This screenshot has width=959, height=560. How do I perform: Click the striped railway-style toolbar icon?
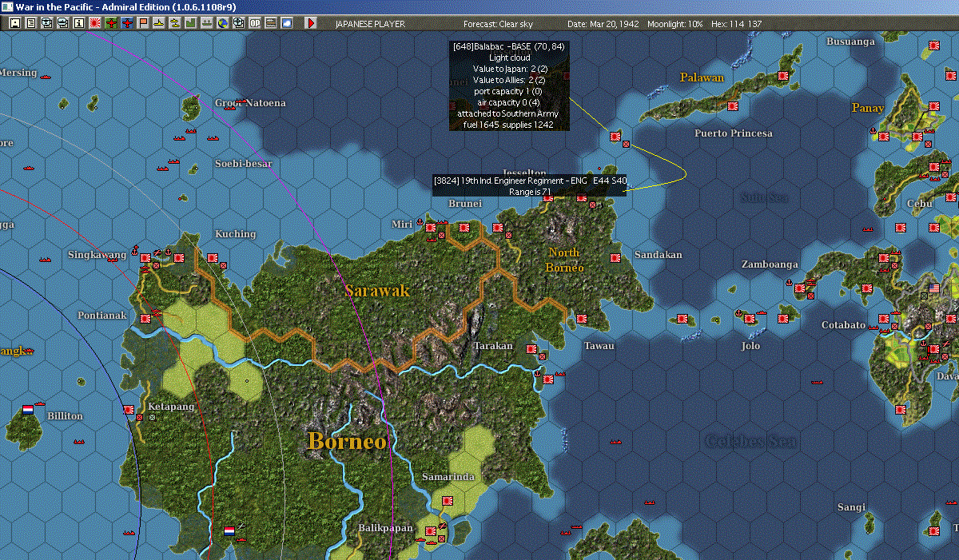click(x=270, y=23)
